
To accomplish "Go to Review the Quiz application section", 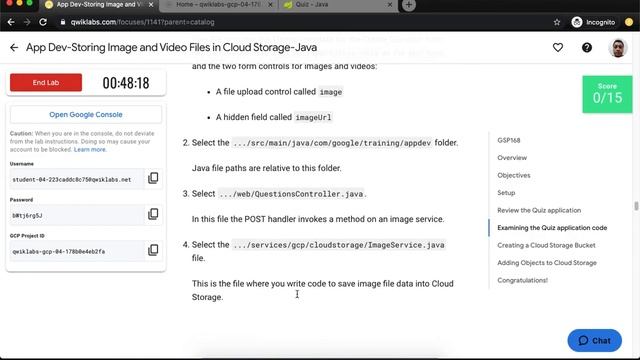I will click(539, 210).
